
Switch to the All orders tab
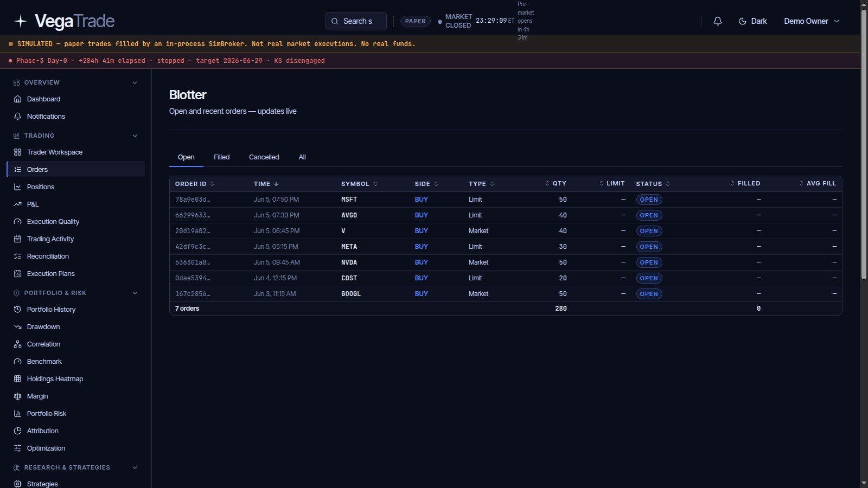[302, 157]
